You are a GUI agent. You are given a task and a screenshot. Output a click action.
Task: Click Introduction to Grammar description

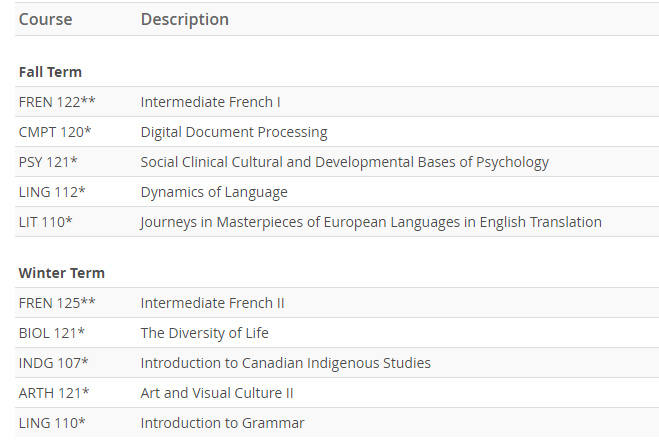(x=222, y=423)
